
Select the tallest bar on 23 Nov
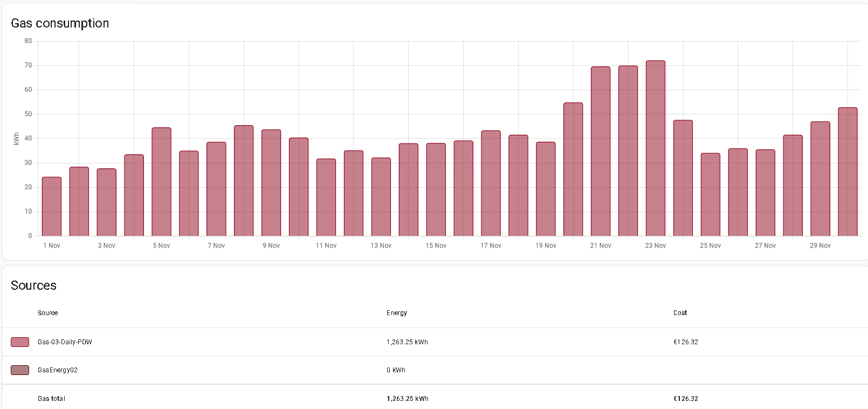click(655, 148)
